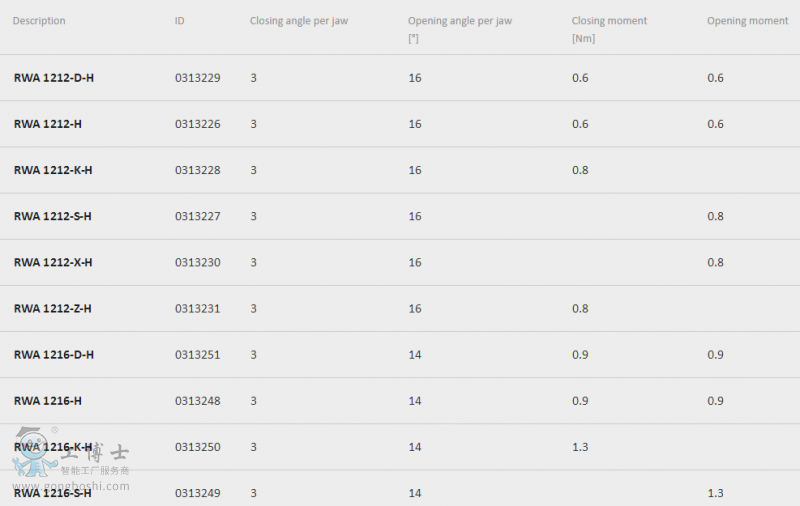
Task: Click the Closing moment column header
Action: [609, 21]
